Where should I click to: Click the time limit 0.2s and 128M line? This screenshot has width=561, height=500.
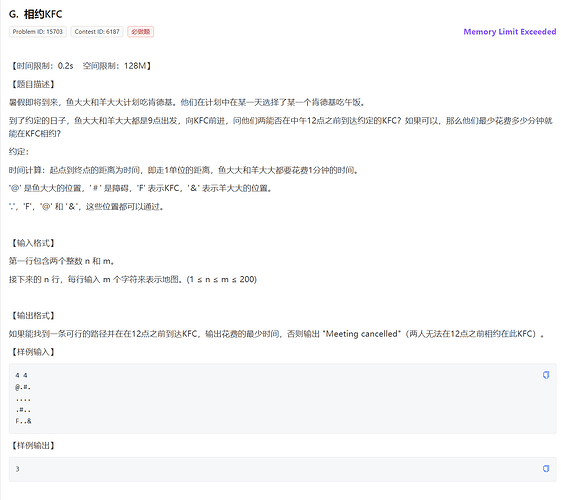point(81,66)
